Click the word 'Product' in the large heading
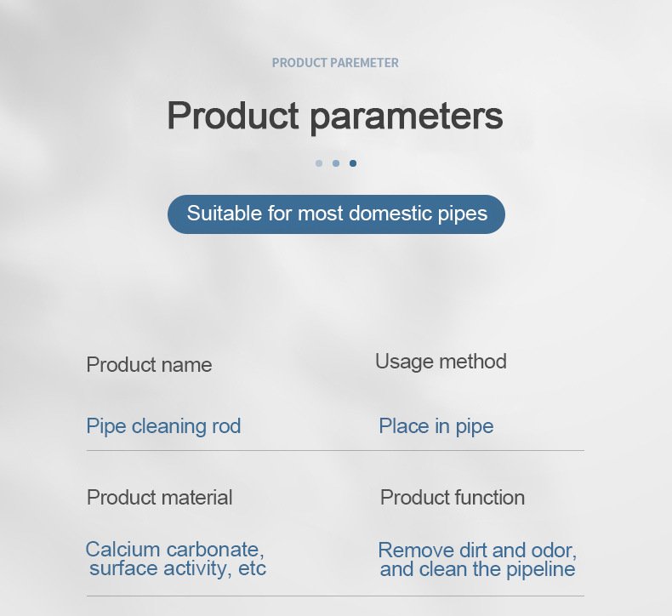The height and width of the screenshot is (616, 672). point(233,116)
